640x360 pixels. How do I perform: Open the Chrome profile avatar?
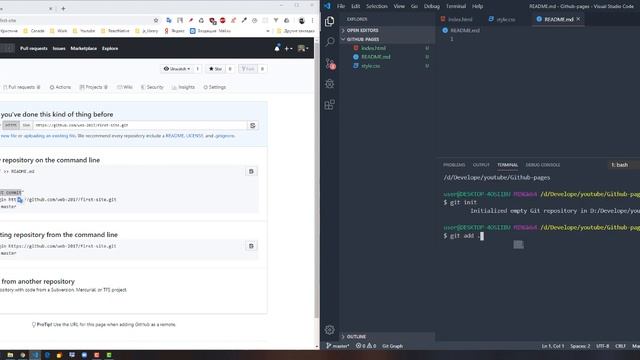(x=302, y=20)
